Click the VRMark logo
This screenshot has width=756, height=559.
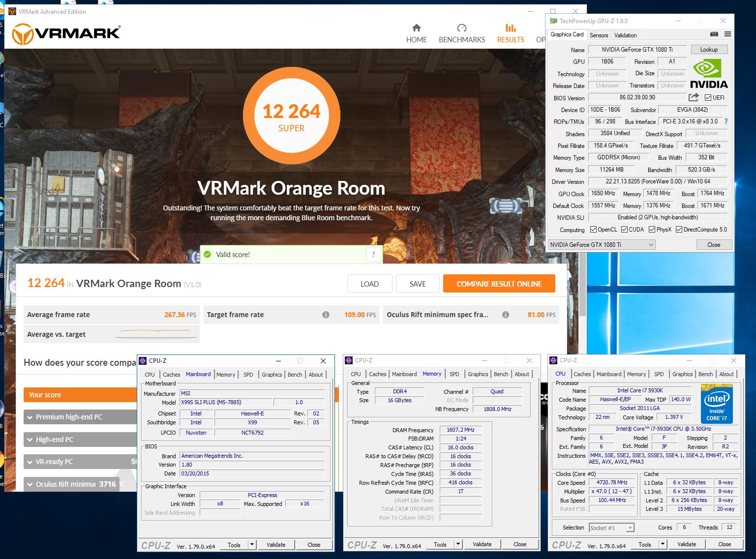click(x=66, y=34)
